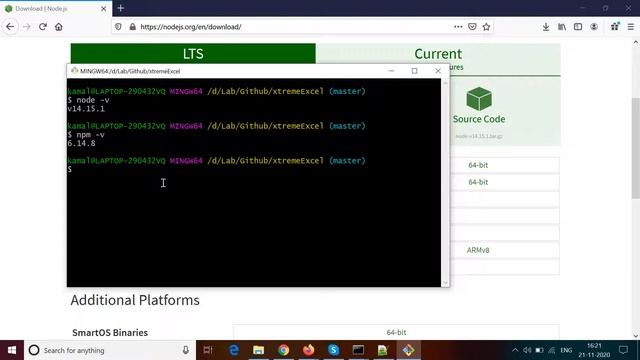Check battery status icon
Viewport: 640px width, 360px height.
[x=539, y=350]
